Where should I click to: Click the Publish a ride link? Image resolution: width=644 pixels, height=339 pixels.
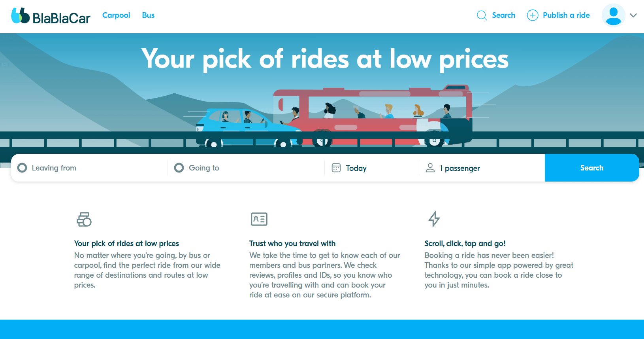[566, 15]
